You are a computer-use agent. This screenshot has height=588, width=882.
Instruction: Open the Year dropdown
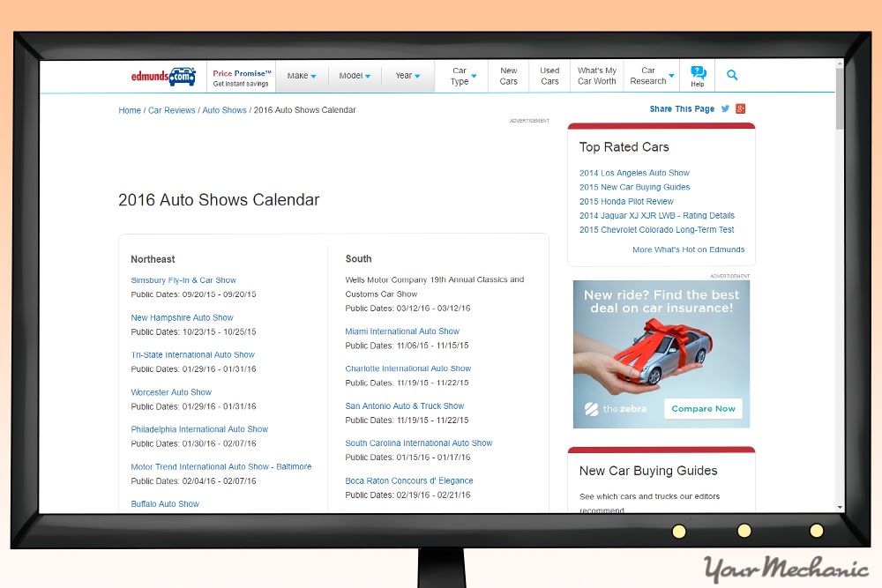pos(407,75)
